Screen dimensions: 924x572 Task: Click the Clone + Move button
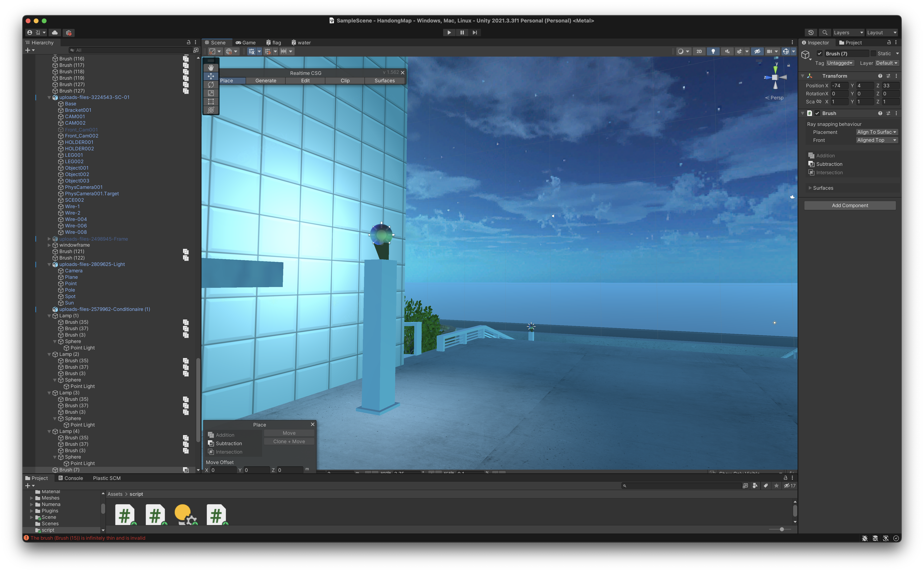(x=289, y=442)
